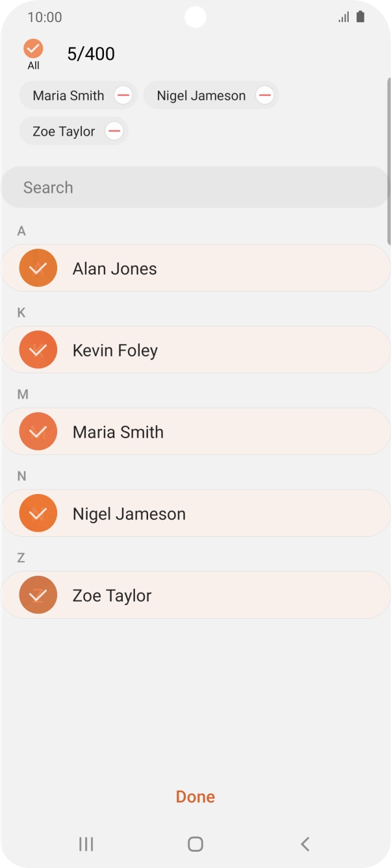Click the contact list scrollbar
The height and width of the screenshot is (868, 391).
pos(388,162)
